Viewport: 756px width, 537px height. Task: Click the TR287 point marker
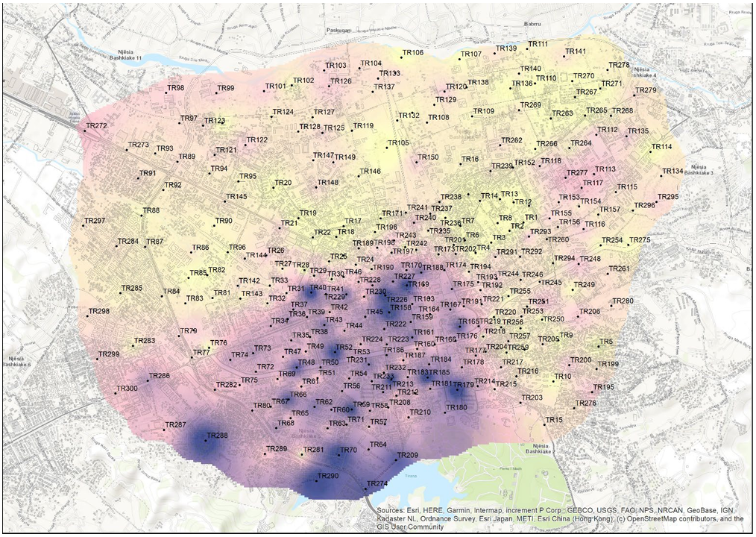point(164,429)
